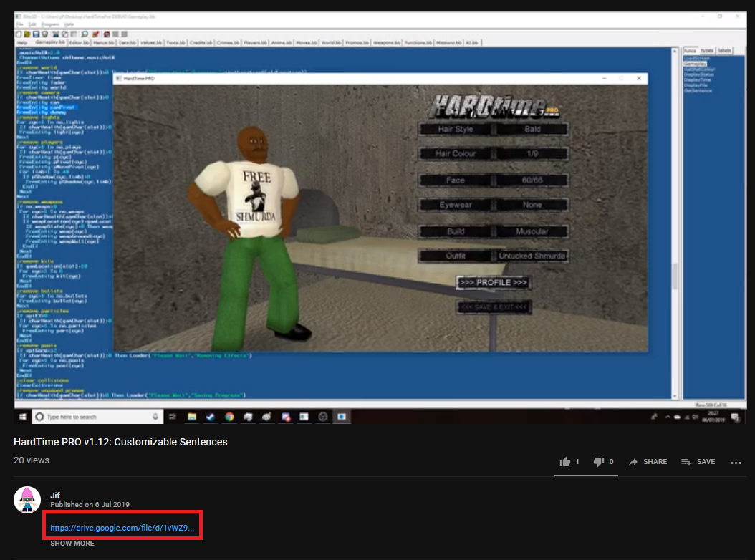Open the File menu in the IDE
This screenshot has height=560, width=755.
[x=20, y=24]
